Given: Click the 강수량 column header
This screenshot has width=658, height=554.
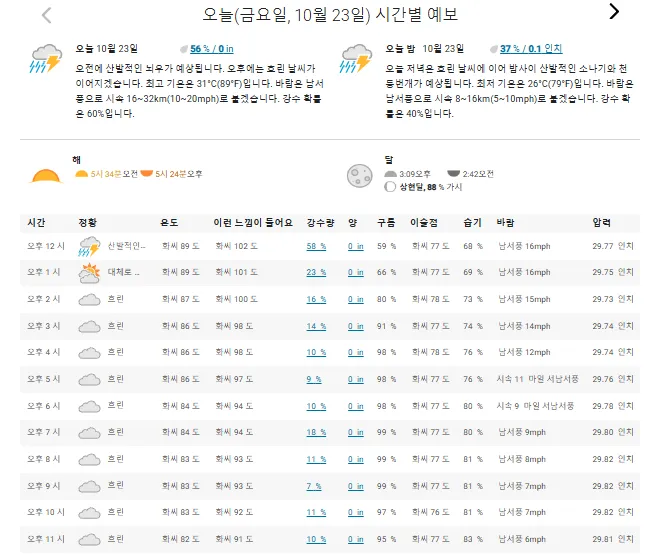Looking at the screenshot, I should click(321, 222).
